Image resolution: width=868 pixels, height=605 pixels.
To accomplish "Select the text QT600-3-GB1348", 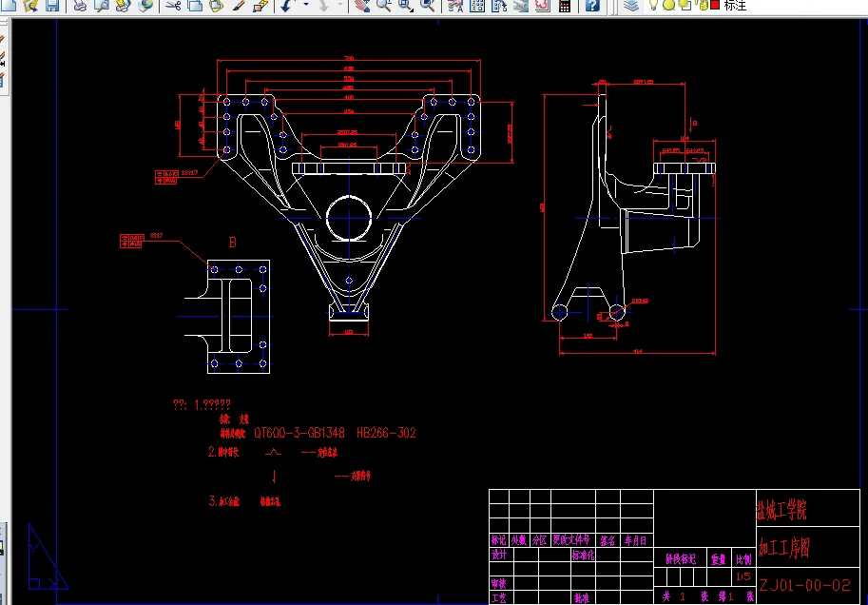I will tap(299, 433).
